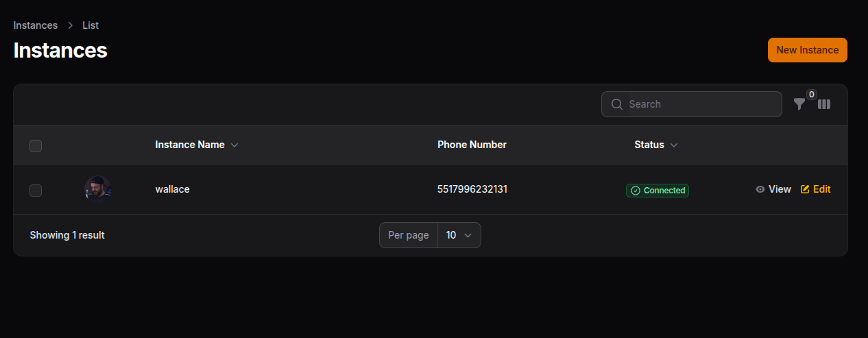Click the filter count badge showing 0

click(x=812, y=95)
